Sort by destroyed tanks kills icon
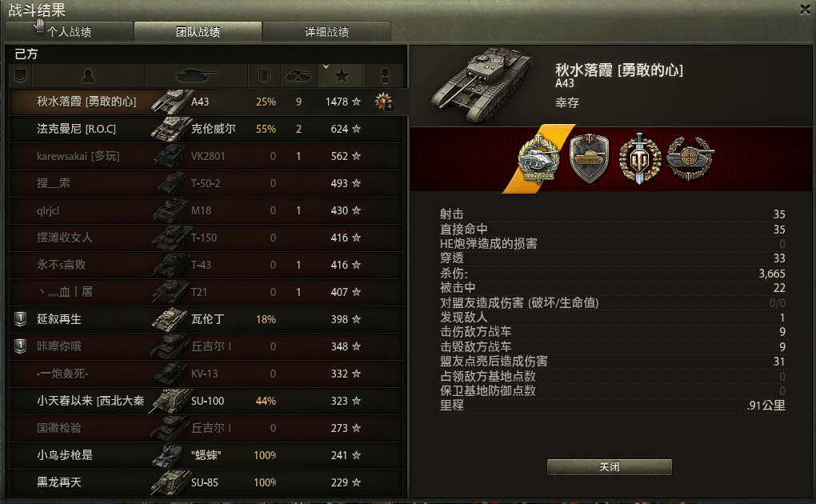The image size is (816, 504). pyautogui.click(x=298, y=76)
